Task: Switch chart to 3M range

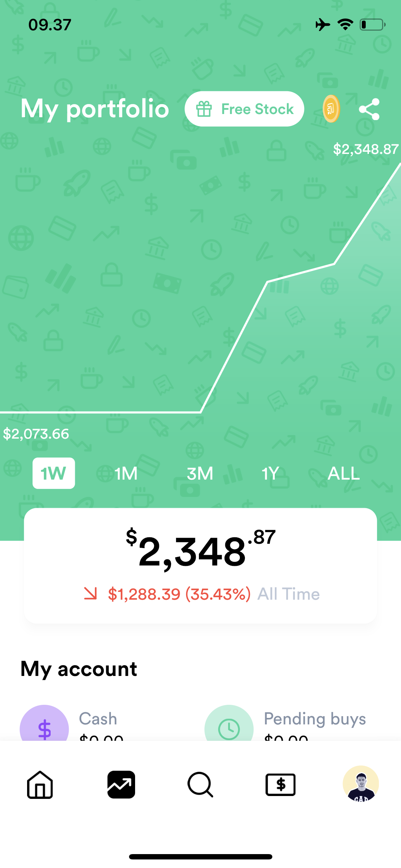Action: click(x=200, y=474)
